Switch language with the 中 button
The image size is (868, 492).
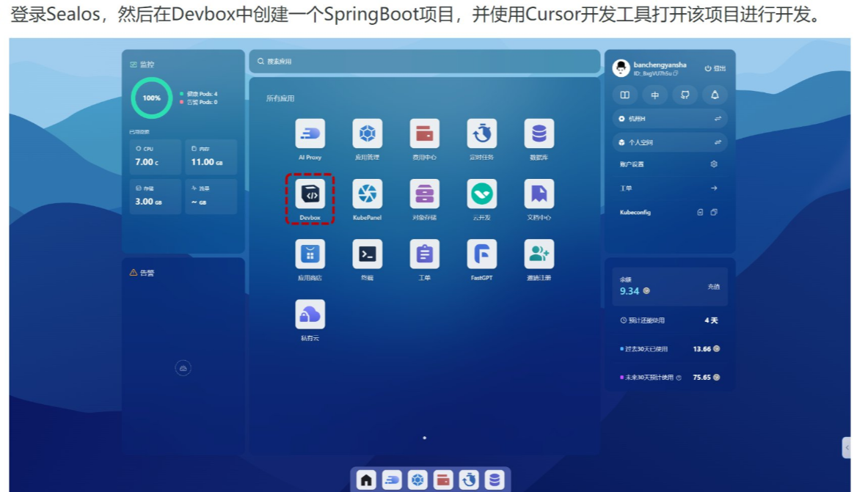click(655, 95)
